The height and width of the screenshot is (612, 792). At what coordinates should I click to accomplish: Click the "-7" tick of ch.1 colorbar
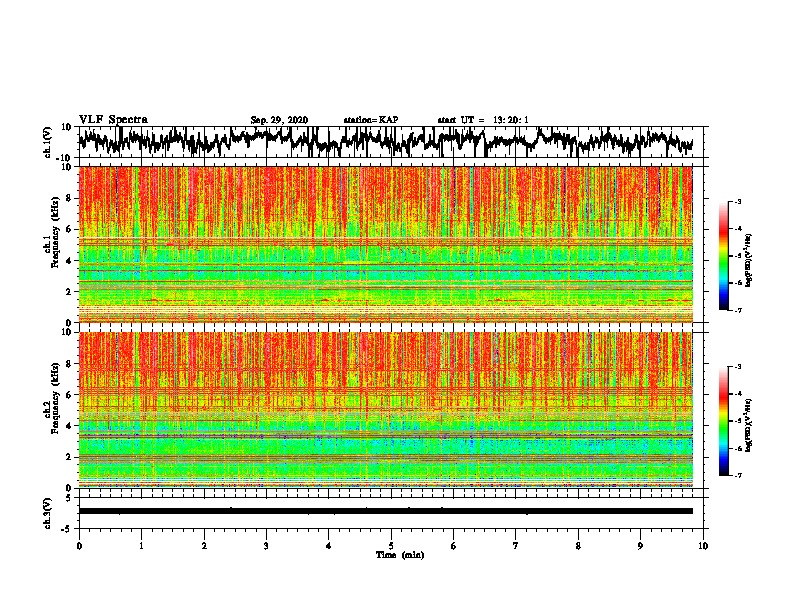[x=737, y=310]
